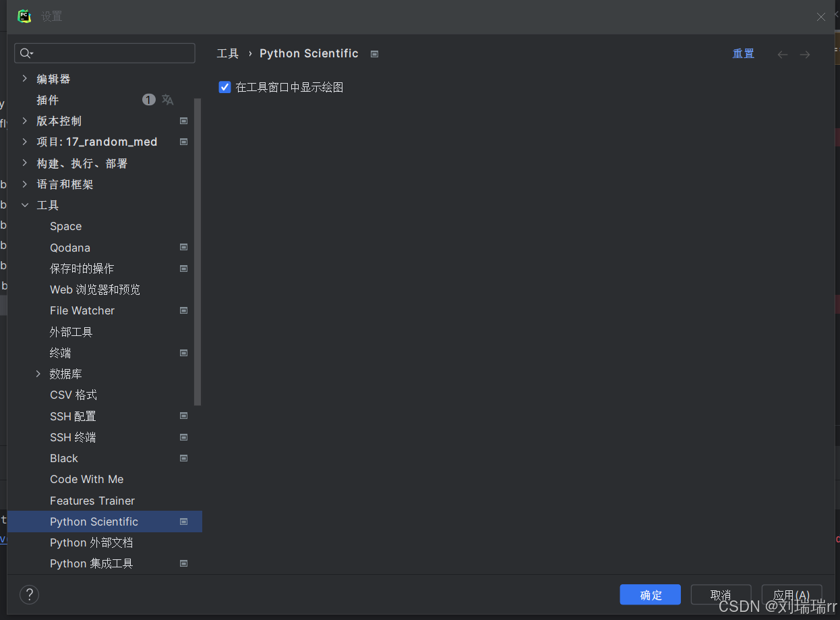Click the project-level icon beside Python Scientific row

(183, 522)
